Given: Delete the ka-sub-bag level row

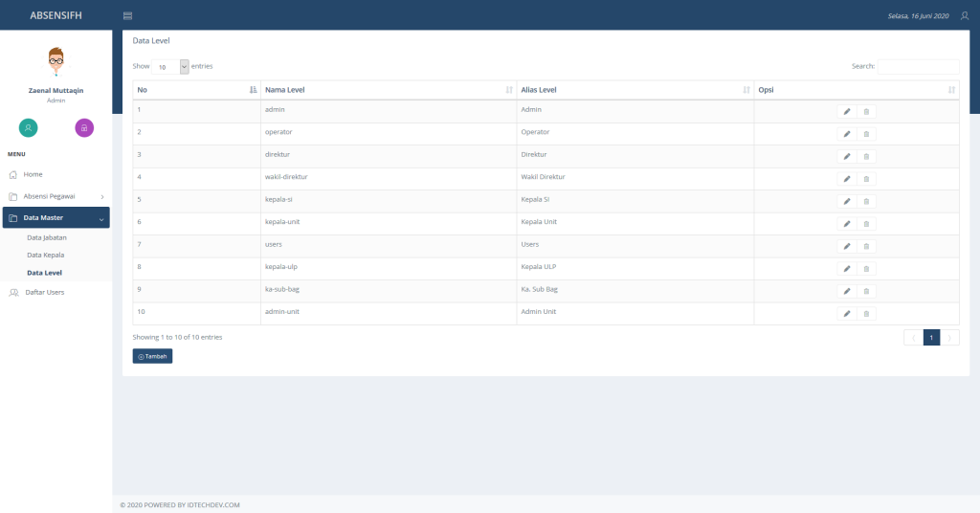Looking at the screenshot, I should coord(866,291).
